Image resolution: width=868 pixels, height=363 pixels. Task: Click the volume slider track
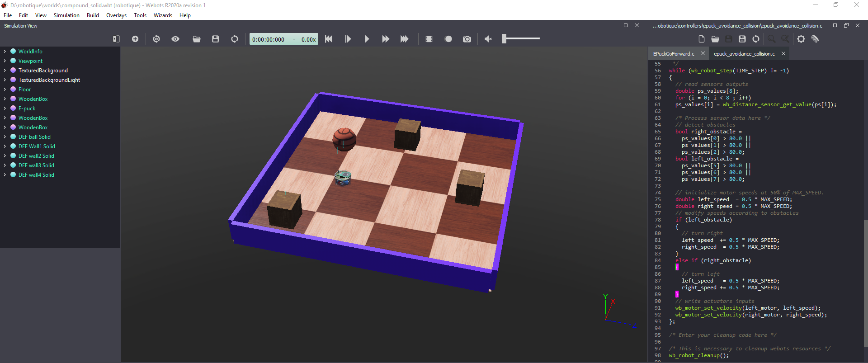tap(524, 39)
